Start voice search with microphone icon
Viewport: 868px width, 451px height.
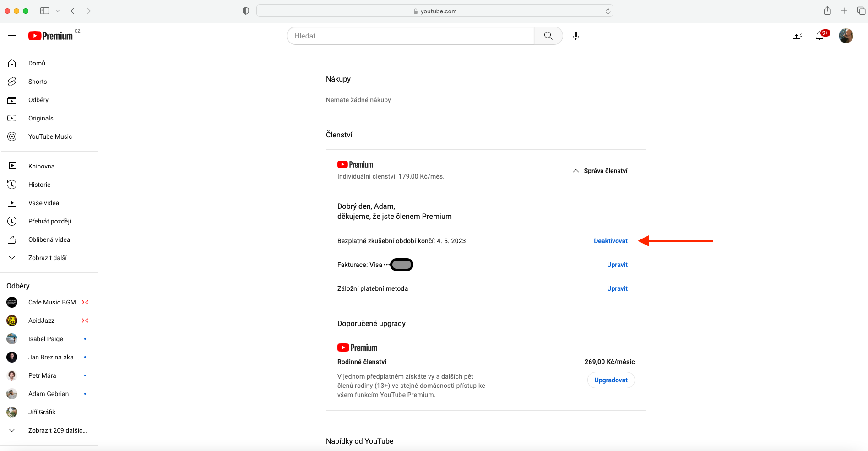(x=576, y=36)
